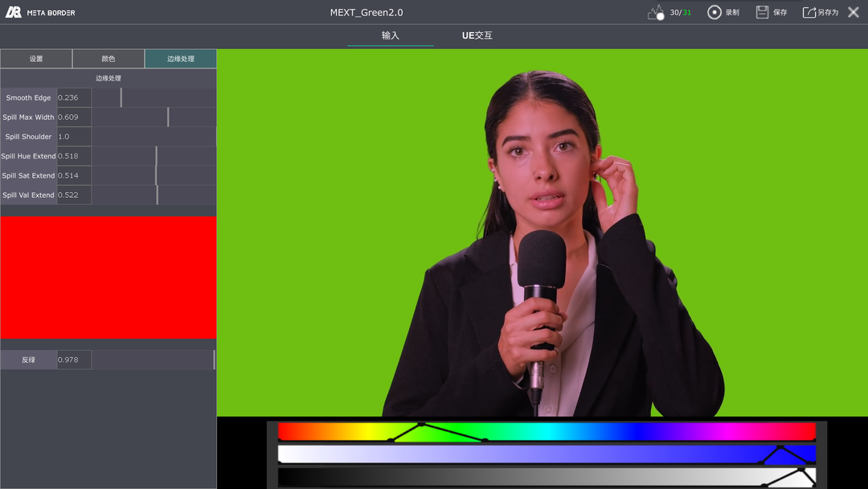
Task: Adjust the Spill Val Extend slider
Action: 154,195
